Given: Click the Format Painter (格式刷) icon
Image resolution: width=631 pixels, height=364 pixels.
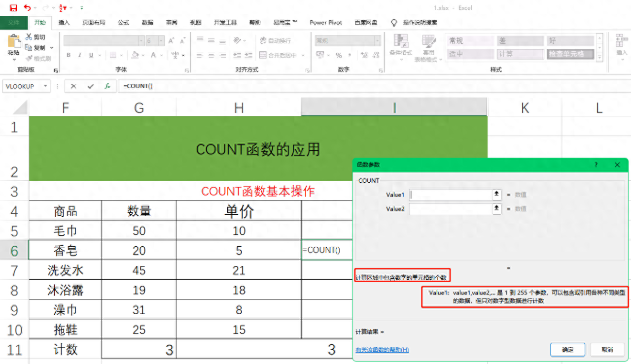Looking at the screenshot, I should [29, 58].
